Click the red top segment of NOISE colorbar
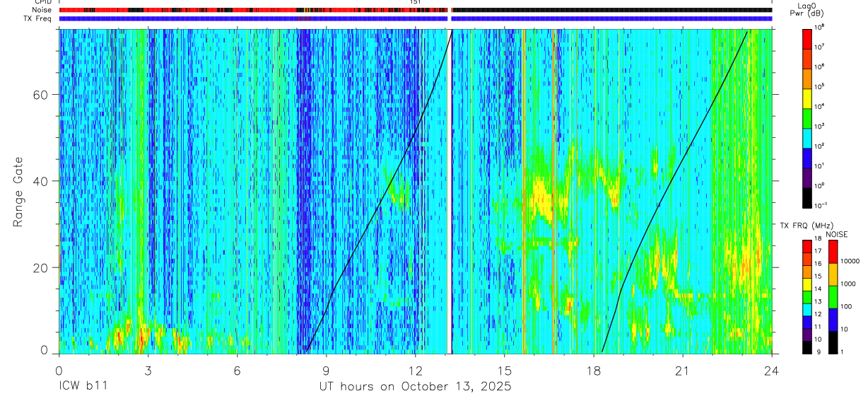868x401 pixels. coord(833,252)
